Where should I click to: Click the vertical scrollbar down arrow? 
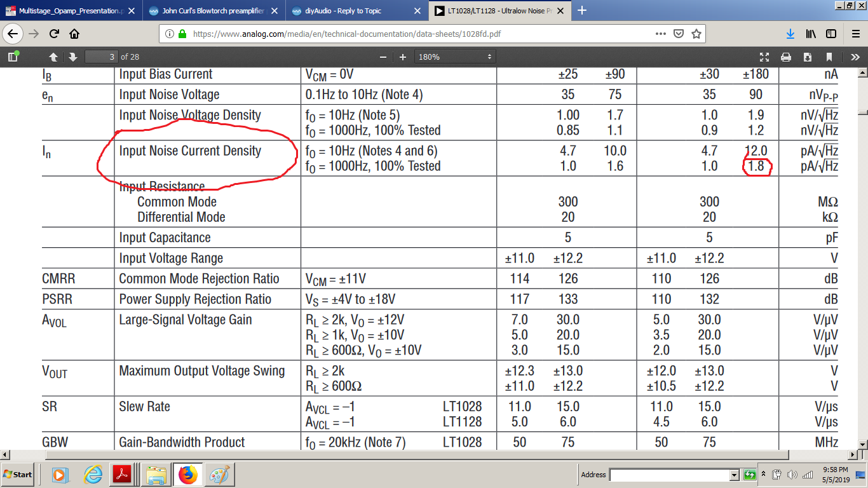click(862, 445)
